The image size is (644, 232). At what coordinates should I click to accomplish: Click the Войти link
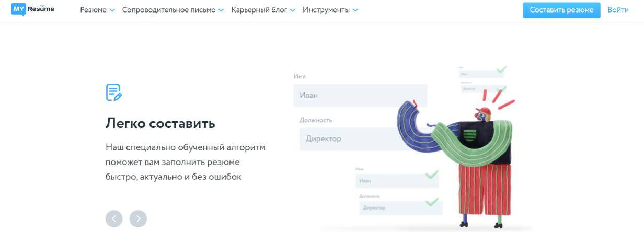(x=618, y=10)
